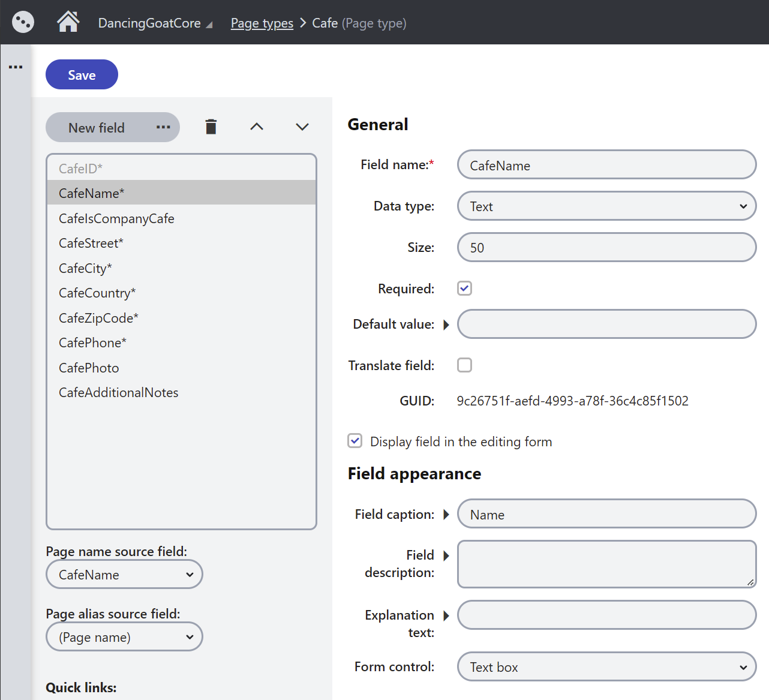
Task: Open the Kentico application list logo
Action: 23,22
